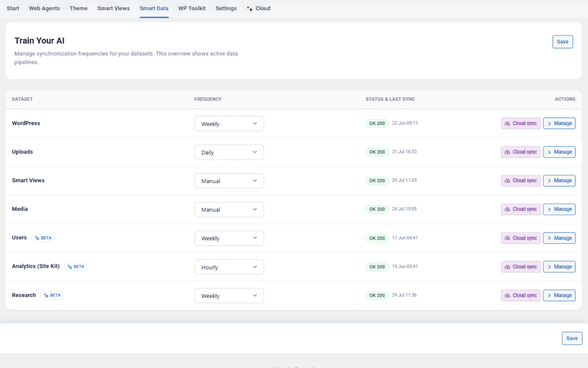Click the Train Your AI heading
588x368 pixels.
[40, 41]
